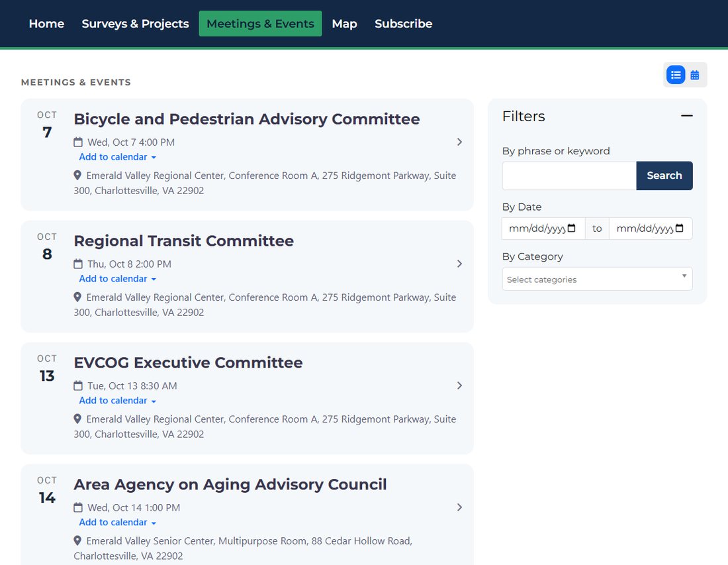
Task: Click location pin for Emerald Valley Senior Center
Action: [77, 540]
